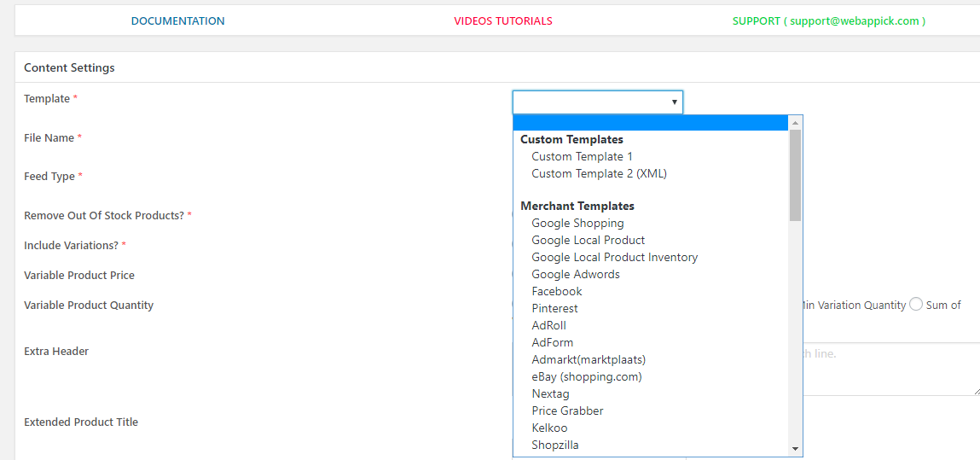Select the blank highlighted option in list

pos(651,123)
